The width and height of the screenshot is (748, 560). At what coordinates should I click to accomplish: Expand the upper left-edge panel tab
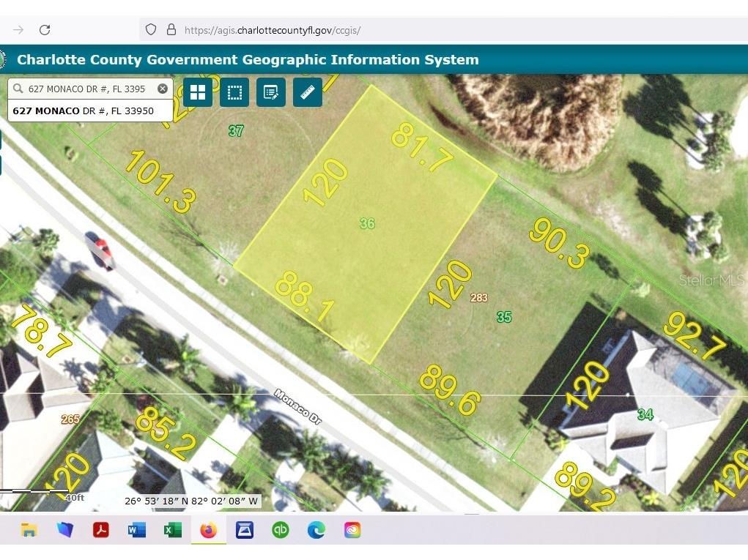tap(2, 138)
